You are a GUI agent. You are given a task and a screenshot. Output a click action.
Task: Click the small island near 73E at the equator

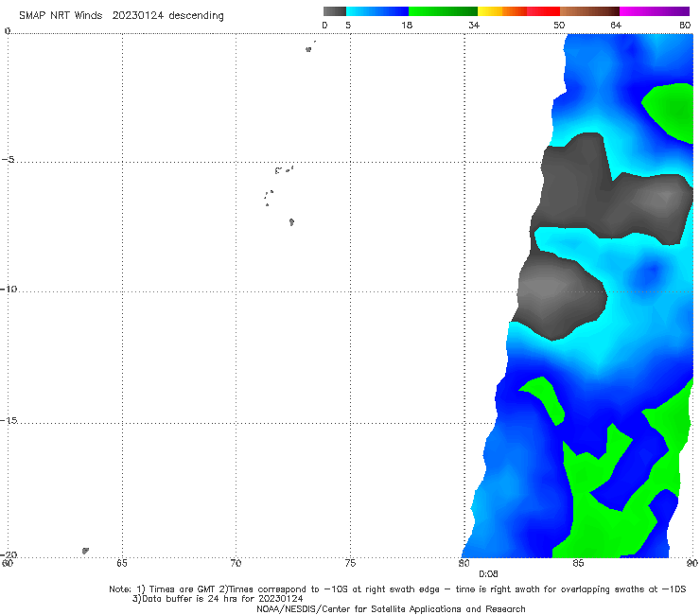coord(308,49)
